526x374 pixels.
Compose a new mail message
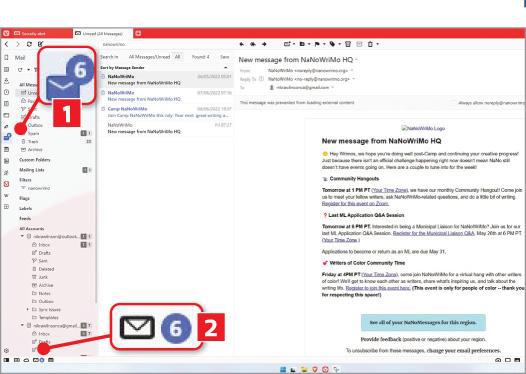[41, 44]
